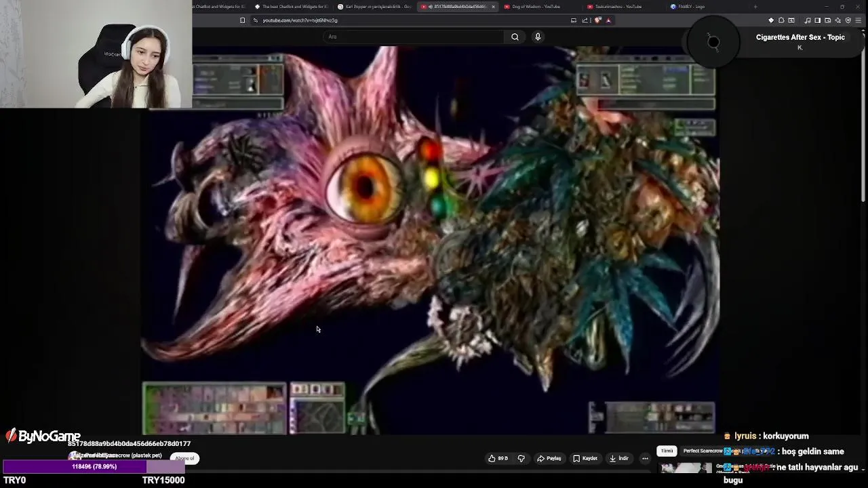This screenshot has height=488, width=868.
Task: Save the video with the Kaydet button
Action: click(585, 458)
